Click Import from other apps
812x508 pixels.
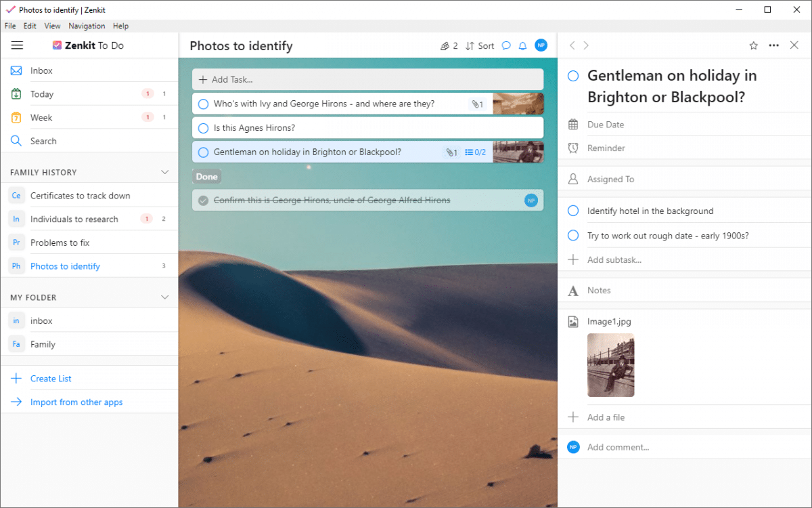click(x=76, y=402)
